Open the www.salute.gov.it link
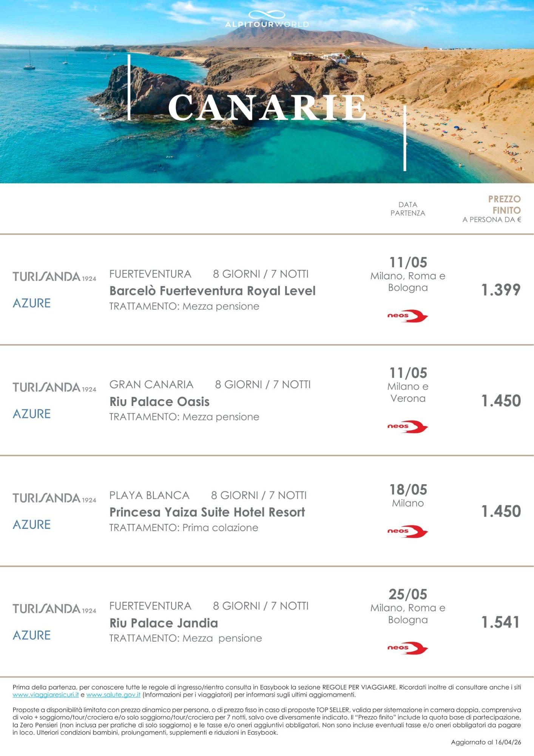 (113, 695)
